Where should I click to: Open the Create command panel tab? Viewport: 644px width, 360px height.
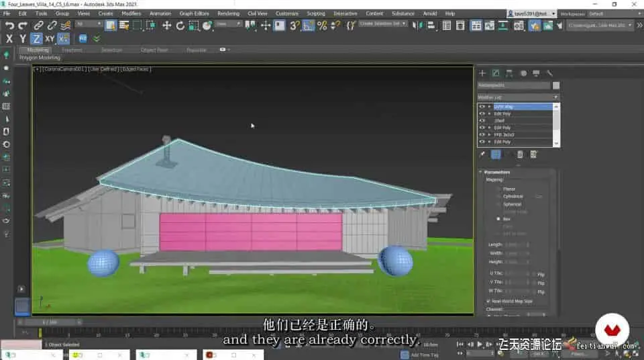482,73
